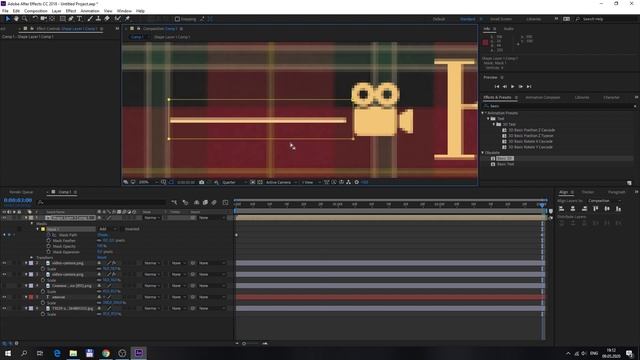Hide the text layer (layer 5) eye
This screenshot has width=640, height=360.
click(x=4, y=297)
